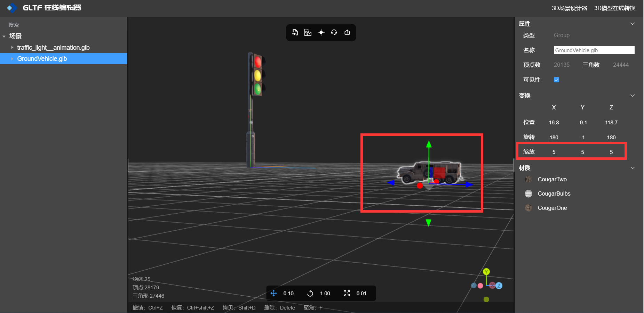Click the 顶点 28179 stats text
644x313 pixels.
click(x=146, y=288)
